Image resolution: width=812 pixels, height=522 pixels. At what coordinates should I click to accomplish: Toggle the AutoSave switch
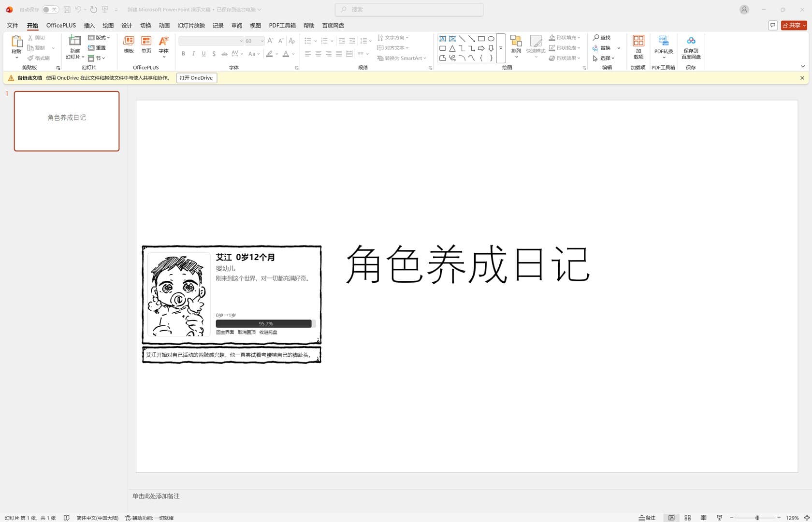[x=50, y=9]
